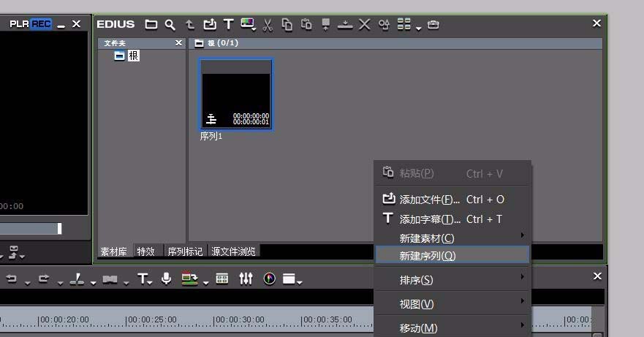
Task: Open the 视图(V) submenu
Action: click(452, 303)
